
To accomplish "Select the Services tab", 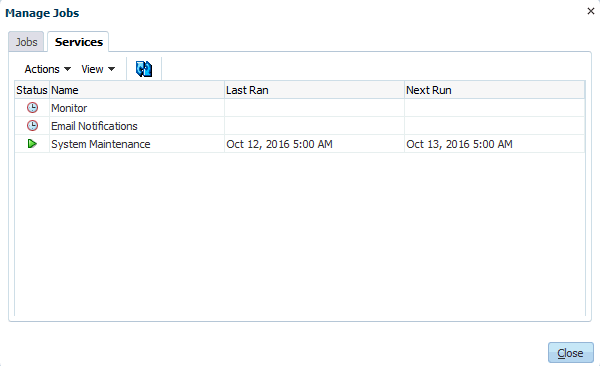I will [x=78, y=42].
